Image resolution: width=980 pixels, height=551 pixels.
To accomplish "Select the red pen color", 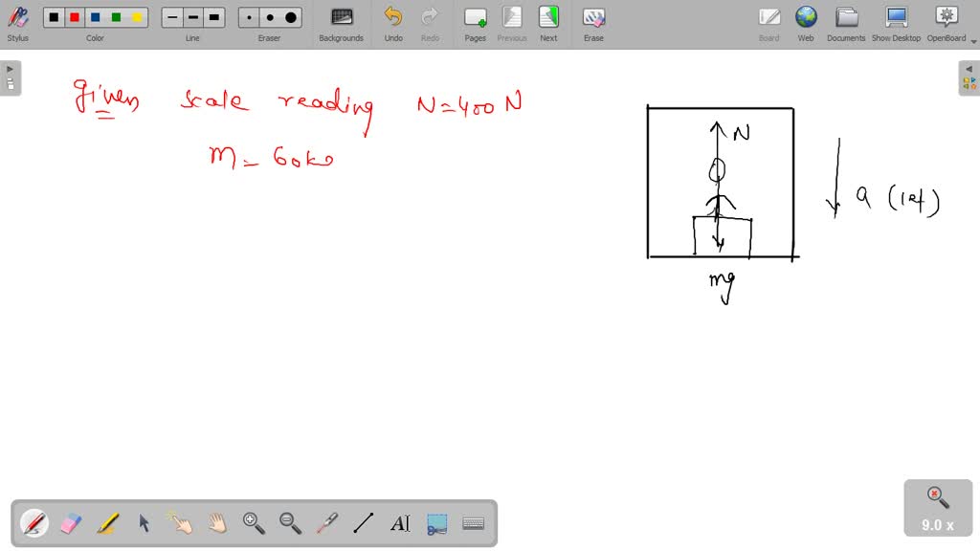I will [75, 17].
